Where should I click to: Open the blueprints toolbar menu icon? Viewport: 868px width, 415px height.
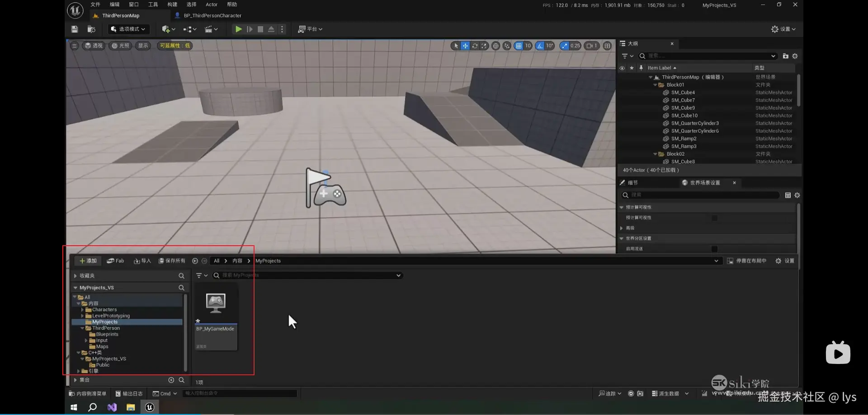click(x=190, y=29)
